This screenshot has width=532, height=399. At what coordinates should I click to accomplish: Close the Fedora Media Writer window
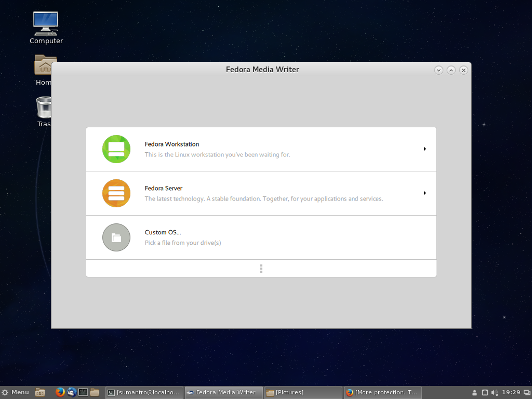point(464,70)
